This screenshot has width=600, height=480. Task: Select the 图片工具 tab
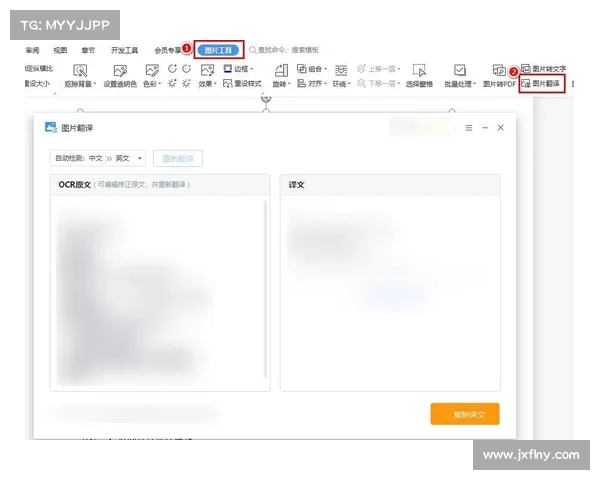[x=218, y=50]
